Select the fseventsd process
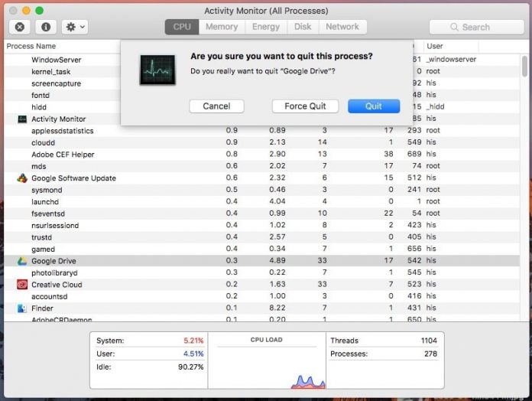This screenshot has width=532, height=401. tap(48, 214)
